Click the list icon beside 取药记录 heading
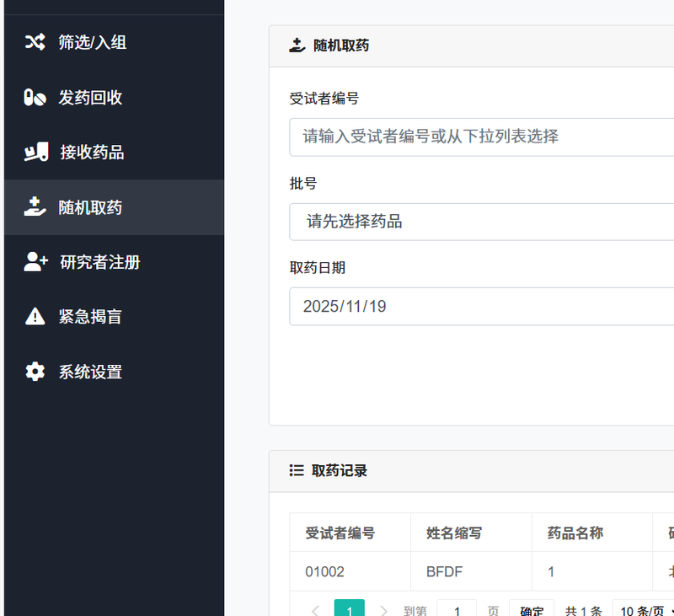Viewport: 674px width, 616px height. (x=297, y=471)
